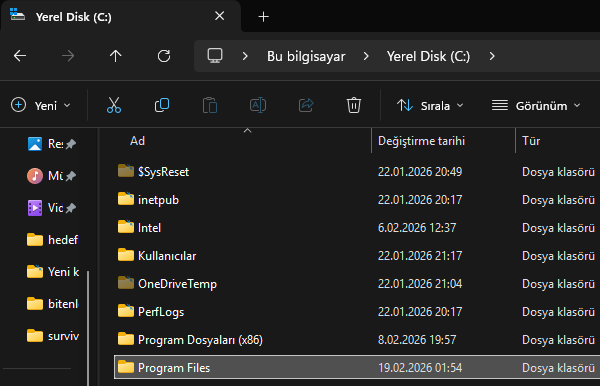
Task: Expand chevron after Yerel Disk (C:) breadcrumb
Action: (492, 56)
